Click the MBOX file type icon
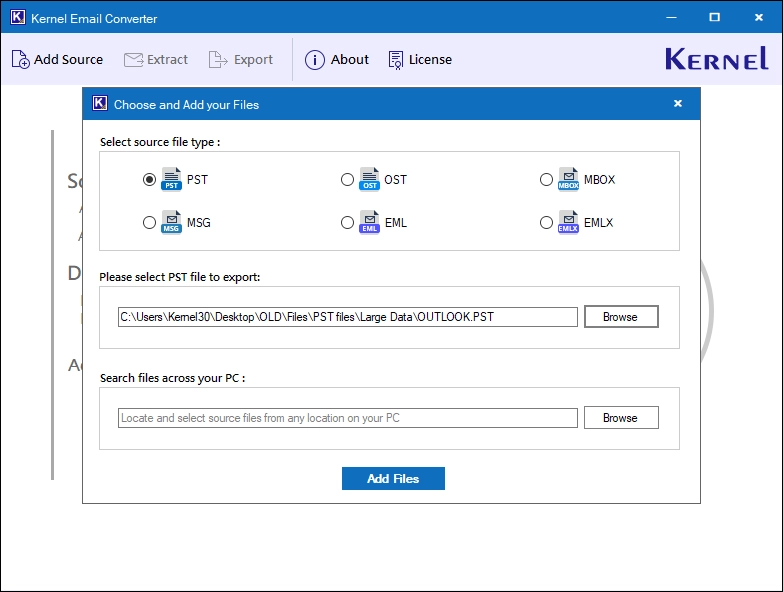This screenshot has width=783, height=592. click(x=568, y=179)
